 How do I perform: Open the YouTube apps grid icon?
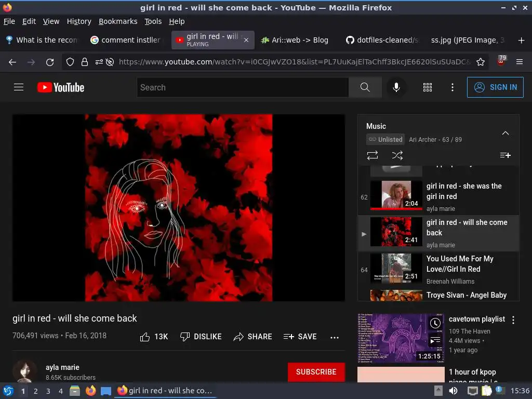(x=428, y=87)
